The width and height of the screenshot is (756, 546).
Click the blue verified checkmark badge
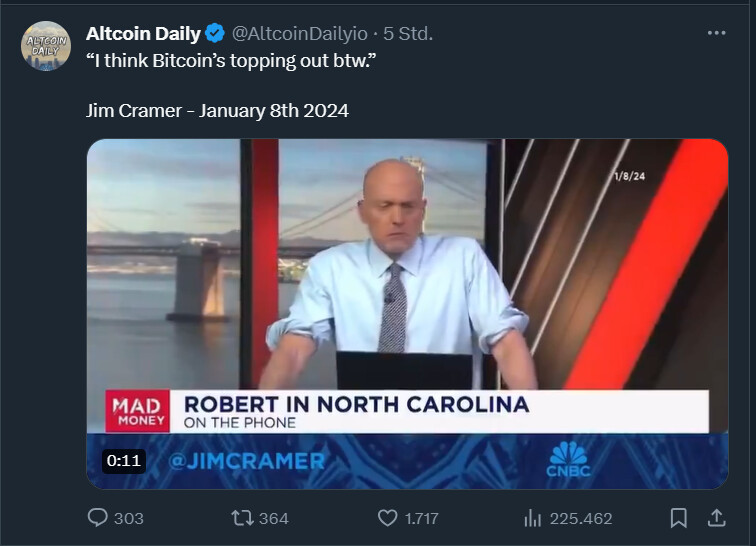(215, 33)
